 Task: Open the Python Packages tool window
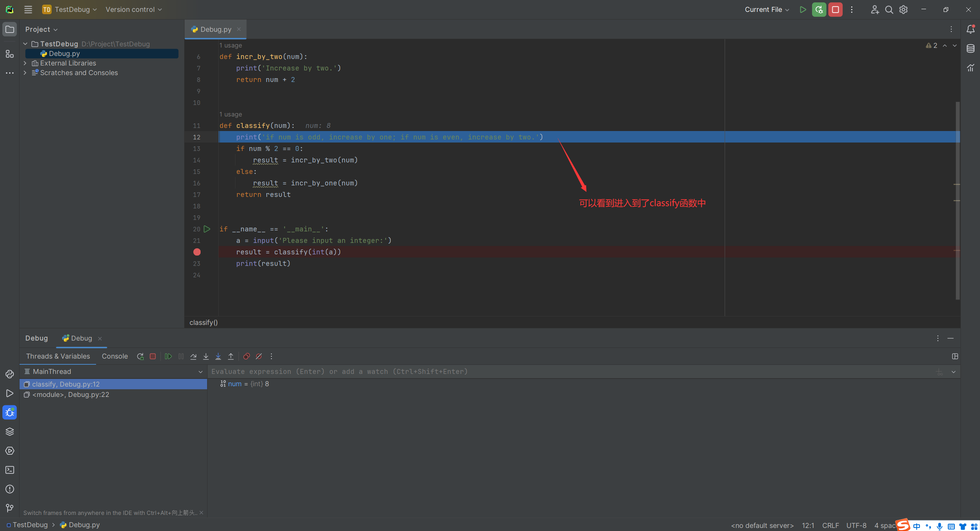coord(10,432)
